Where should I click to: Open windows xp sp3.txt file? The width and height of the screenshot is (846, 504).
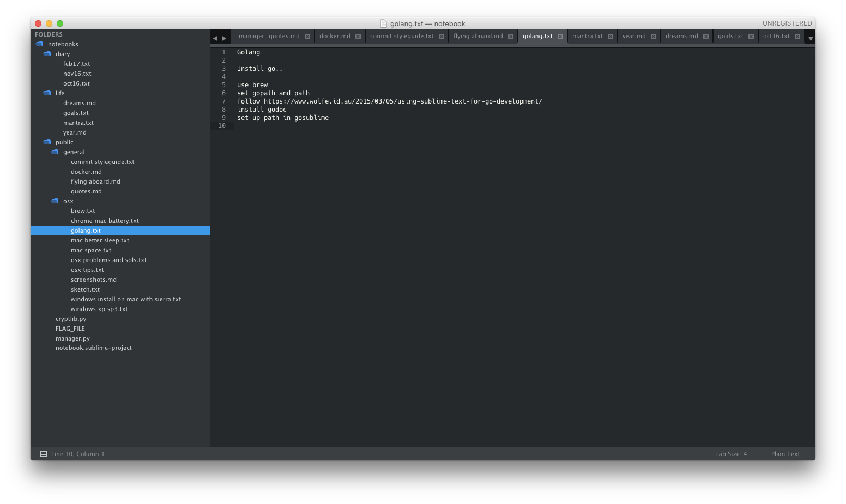[99, 309]
